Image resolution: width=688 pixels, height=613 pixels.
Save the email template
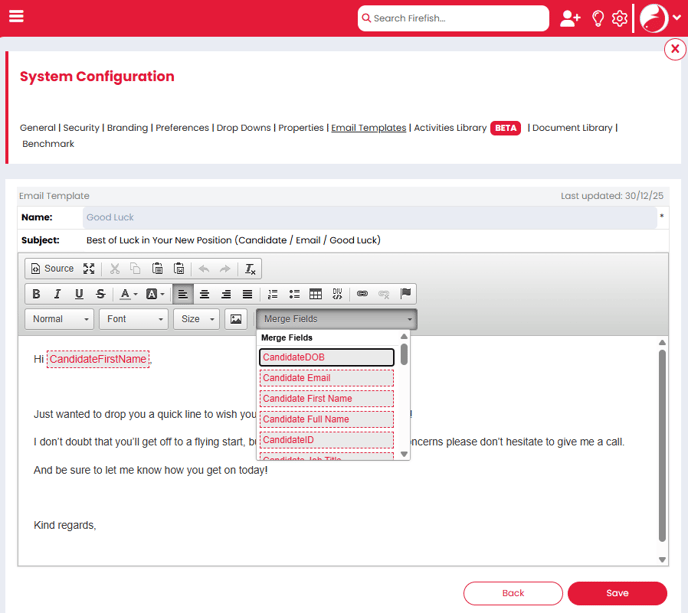click(617, 593)
